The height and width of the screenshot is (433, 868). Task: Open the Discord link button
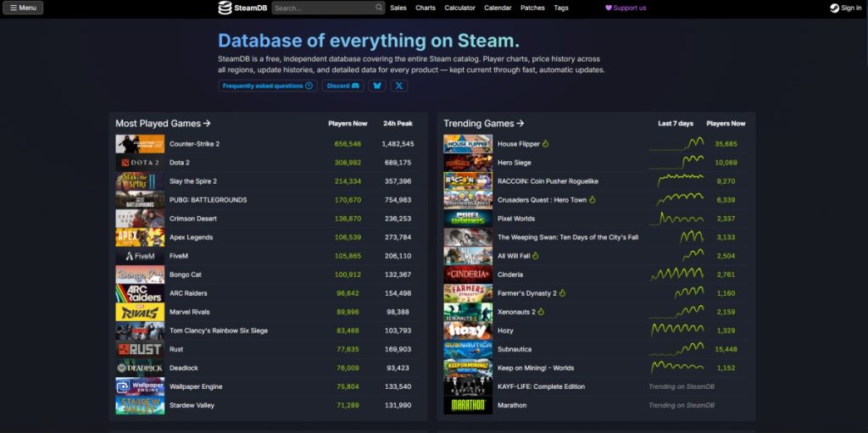coord(343,86)
